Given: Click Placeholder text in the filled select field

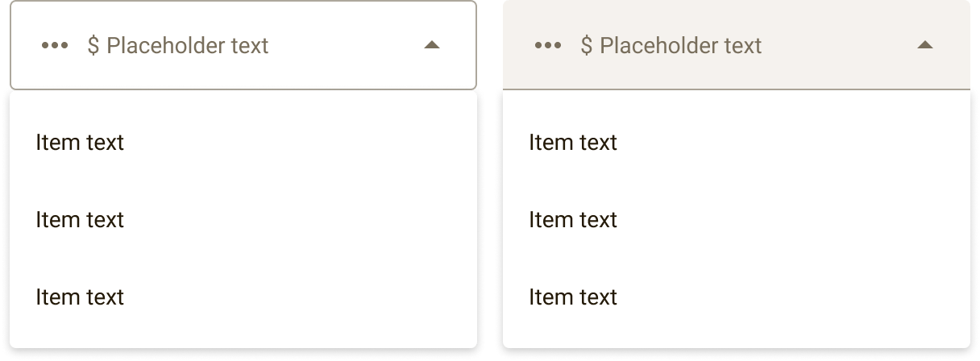Looking at the screenshot, I should coord(681,46).
